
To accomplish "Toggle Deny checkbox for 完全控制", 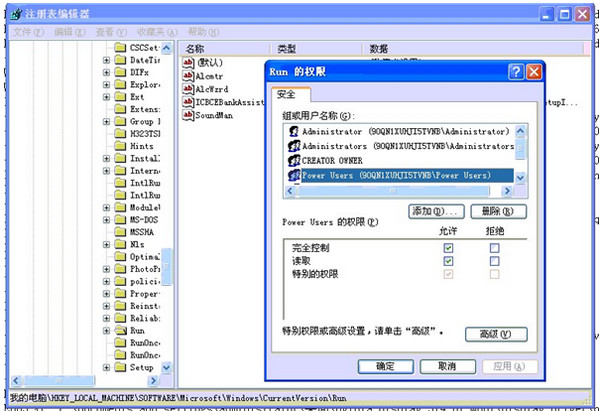I will pos(494,248).
